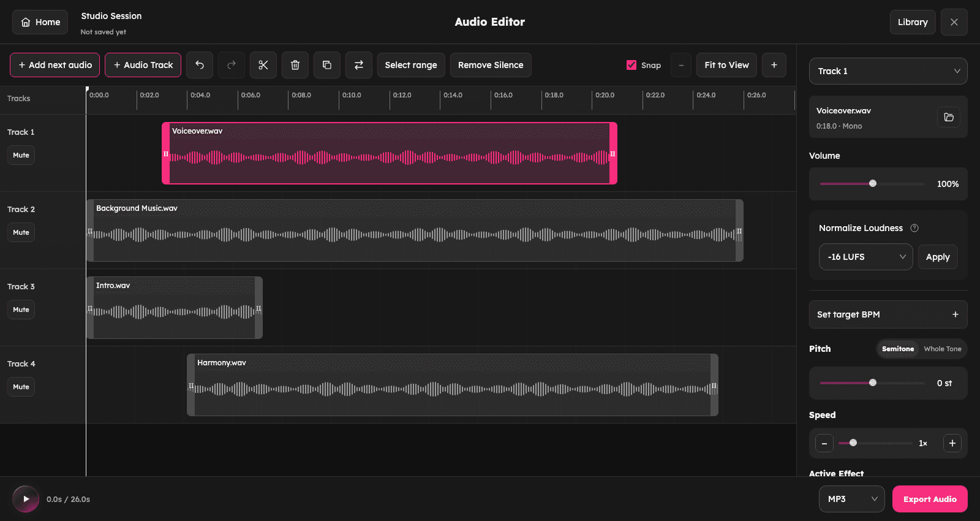This screenshot has width=980, height=521.
Task: Adjust the Pitch slider handle
Action: (873, 382)
